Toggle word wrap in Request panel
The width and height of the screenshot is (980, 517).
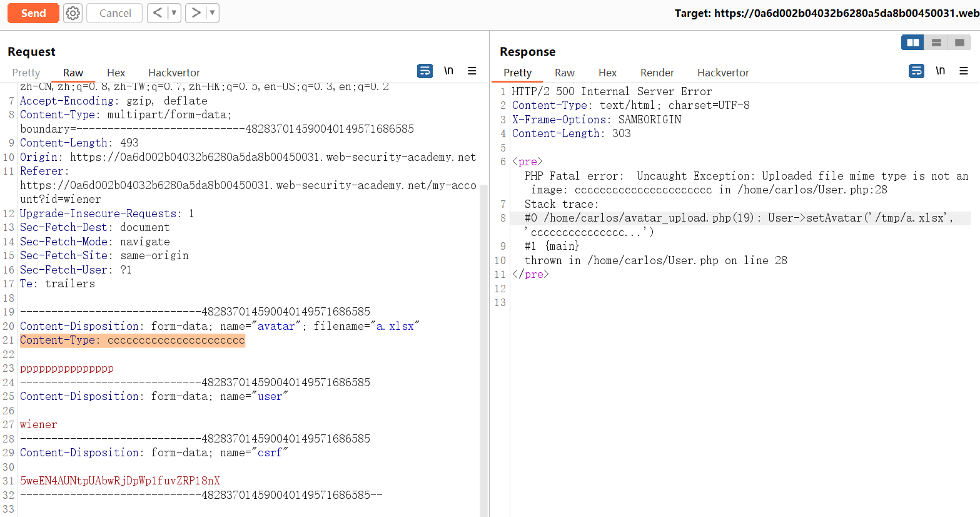[425, 71]
